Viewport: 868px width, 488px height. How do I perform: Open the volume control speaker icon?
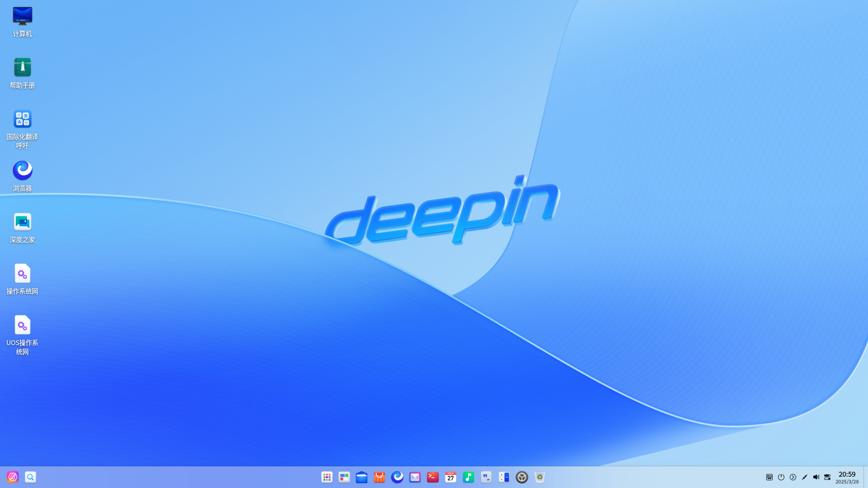pos(816,477)
